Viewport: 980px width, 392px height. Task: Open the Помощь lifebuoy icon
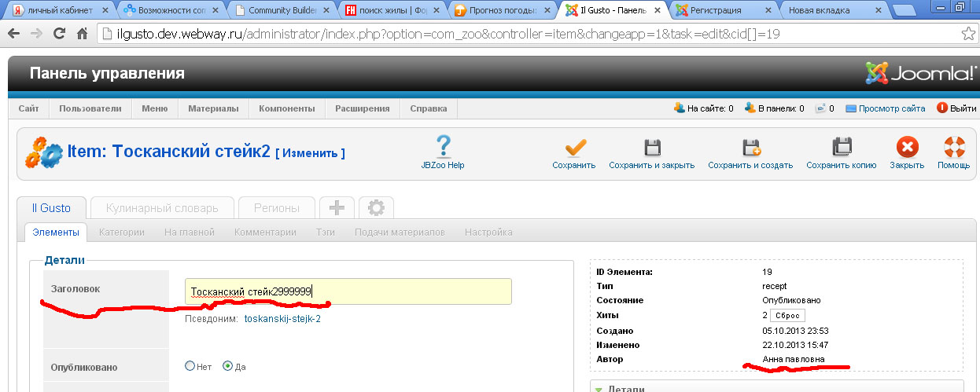point(953,148)
